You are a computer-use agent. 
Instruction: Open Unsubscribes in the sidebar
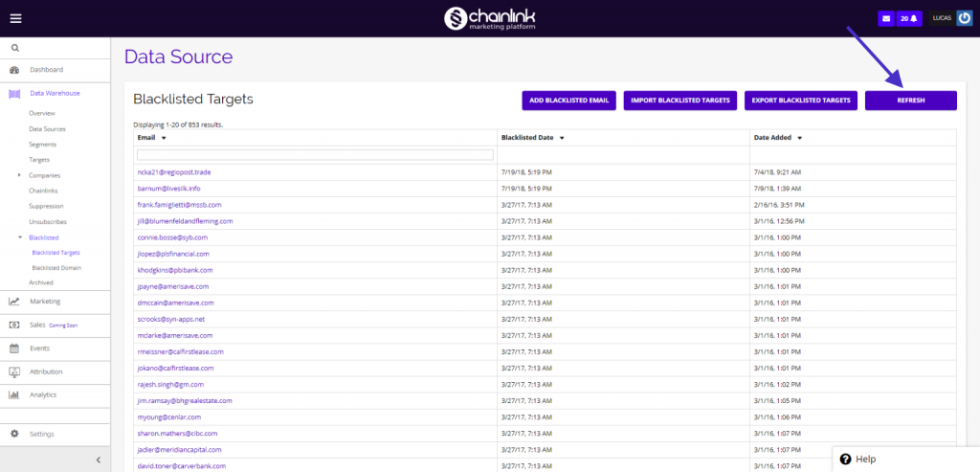[x=48, y=221]
